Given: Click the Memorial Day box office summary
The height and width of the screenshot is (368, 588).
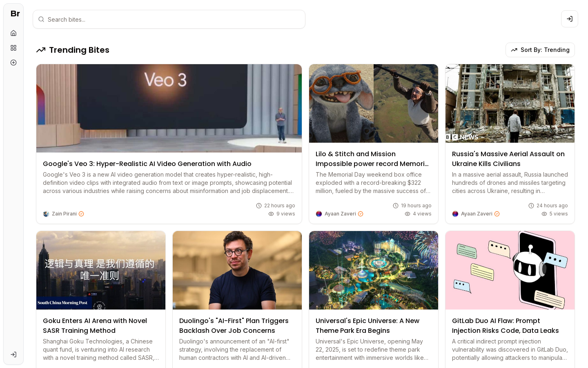Looking at the screenshot, I should tap(373, 183).
